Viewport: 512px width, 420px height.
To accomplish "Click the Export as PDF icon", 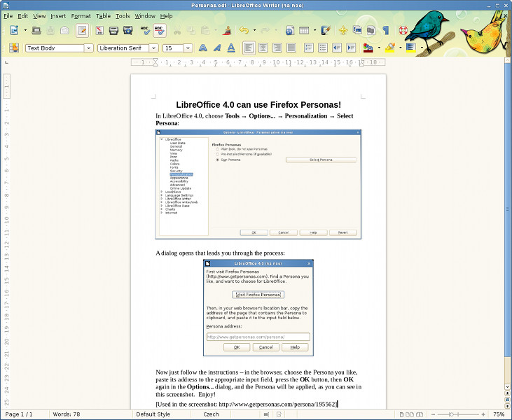I will coord(99,31).
